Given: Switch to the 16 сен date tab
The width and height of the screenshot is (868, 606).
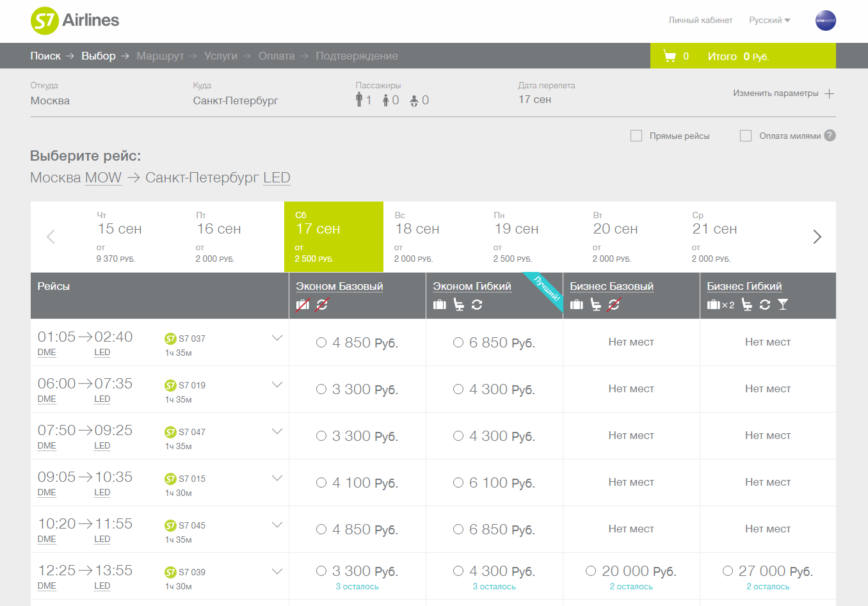Looking at the screenshot, I should click(234, 237).
